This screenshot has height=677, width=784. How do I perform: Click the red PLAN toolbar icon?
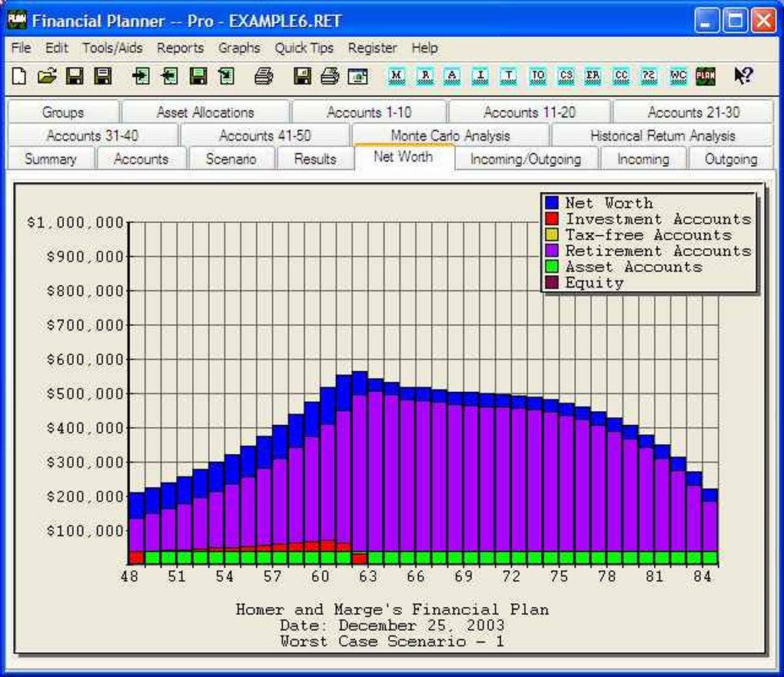706,76
